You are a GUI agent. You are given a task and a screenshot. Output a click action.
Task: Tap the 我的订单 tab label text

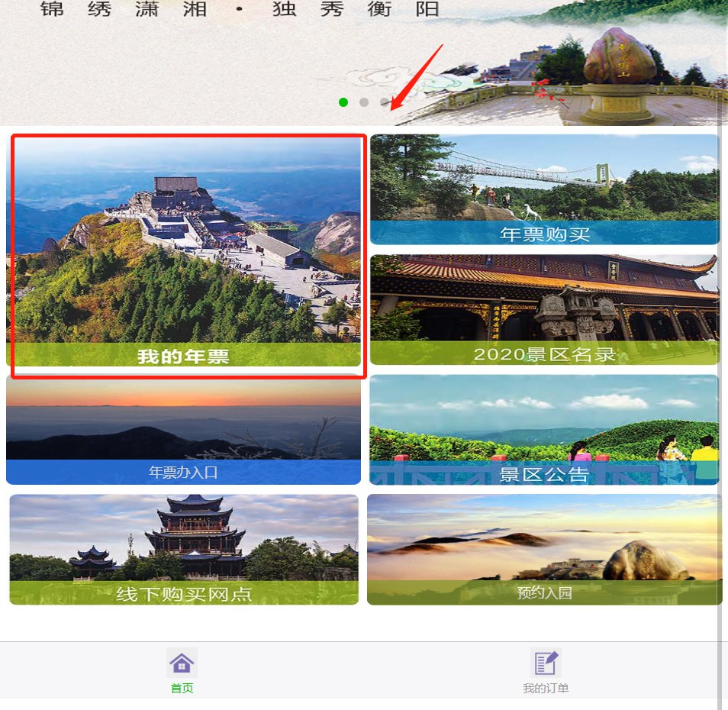(x=546, y=688)
